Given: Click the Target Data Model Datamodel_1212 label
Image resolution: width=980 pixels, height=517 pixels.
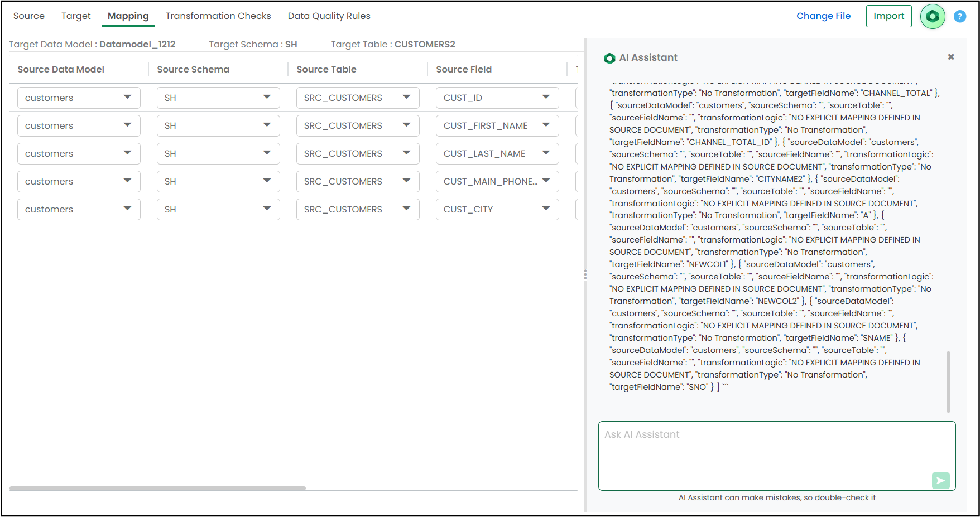Looking at the screenshot, I should 92,44.
